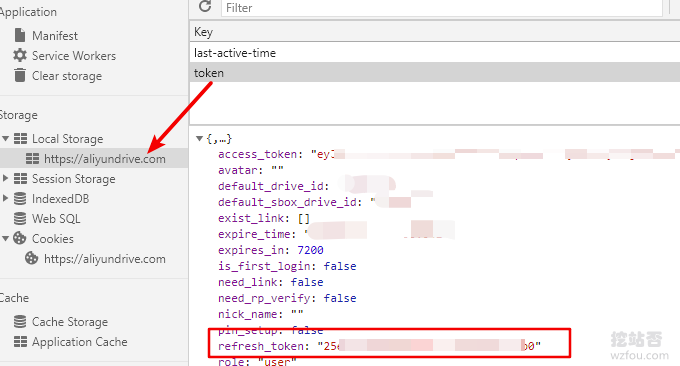Expand the Session Storage node
This screenshot has height=366, width=680.
(x=5, y=178)
